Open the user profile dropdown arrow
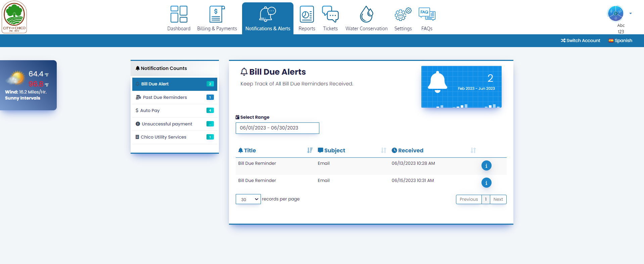The height and width of the screenshot is (264, 644). pyautogui.click(x=631, y=14)
